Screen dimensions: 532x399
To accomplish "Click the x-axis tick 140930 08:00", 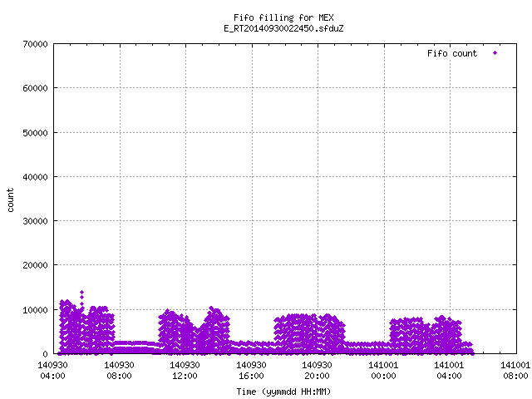I will click(119, 371).
